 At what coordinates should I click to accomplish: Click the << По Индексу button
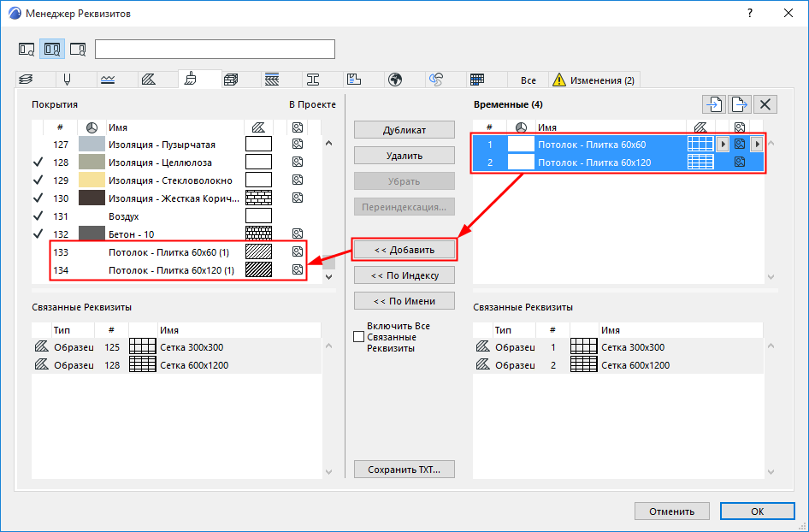404,275
